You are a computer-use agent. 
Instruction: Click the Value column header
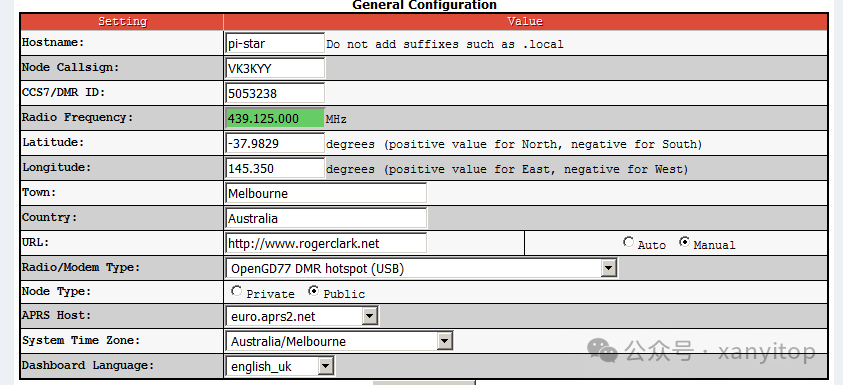click(x=525, y=22)
